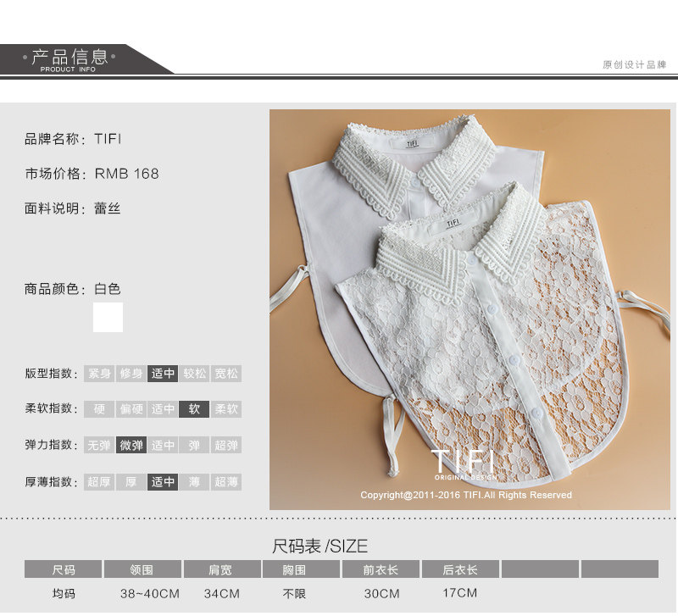The width and height of the screenshot is (678, 616).
Task: Select 适中 in the 柔软指数 row
Action: (x=163, y=409)
